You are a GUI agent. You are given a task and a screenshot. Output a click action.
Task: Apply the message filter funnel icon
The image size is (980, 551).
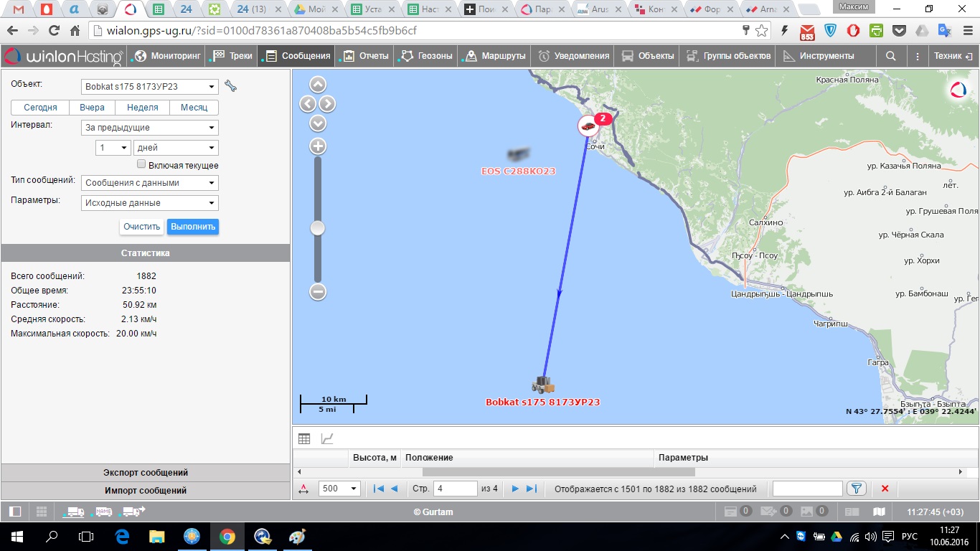pos(856,489)
